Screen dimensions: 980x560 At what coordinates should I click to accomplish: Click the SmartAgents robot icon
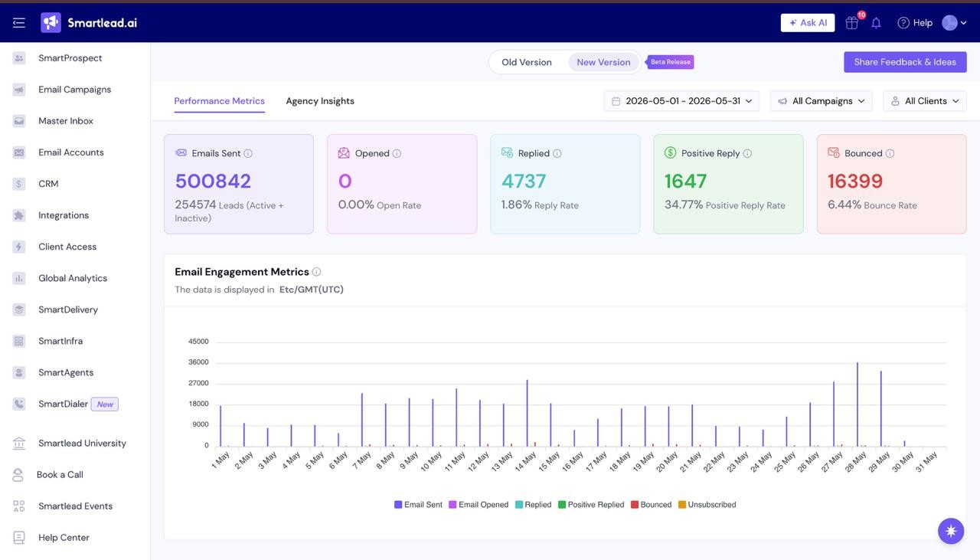(19, 372)
